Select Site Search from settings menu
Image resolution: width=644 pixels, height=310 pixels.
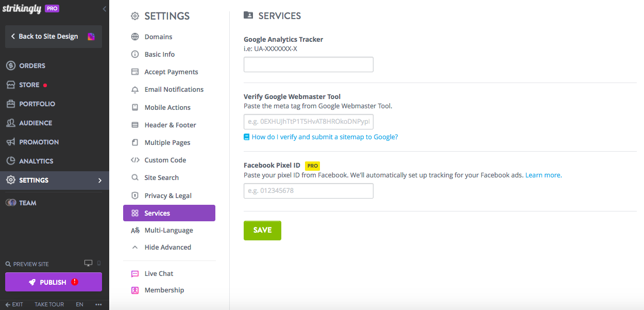click(161, 177)
